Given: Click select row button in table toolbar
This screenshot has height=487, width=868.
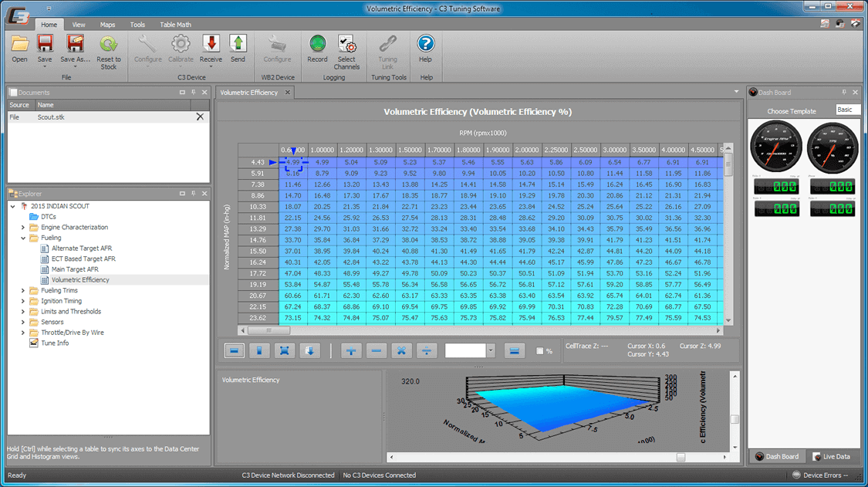Looking at the screenshot, I should [234, 350].
